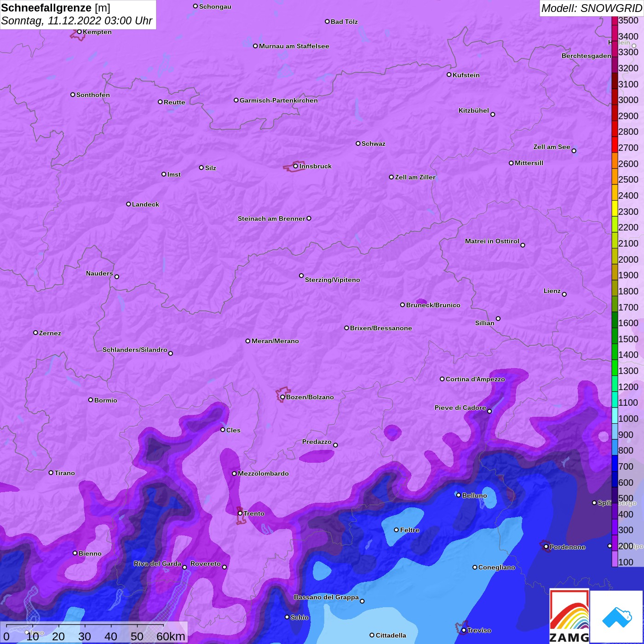Click the 'Sonthofen' city label

[x=93, y=95]
